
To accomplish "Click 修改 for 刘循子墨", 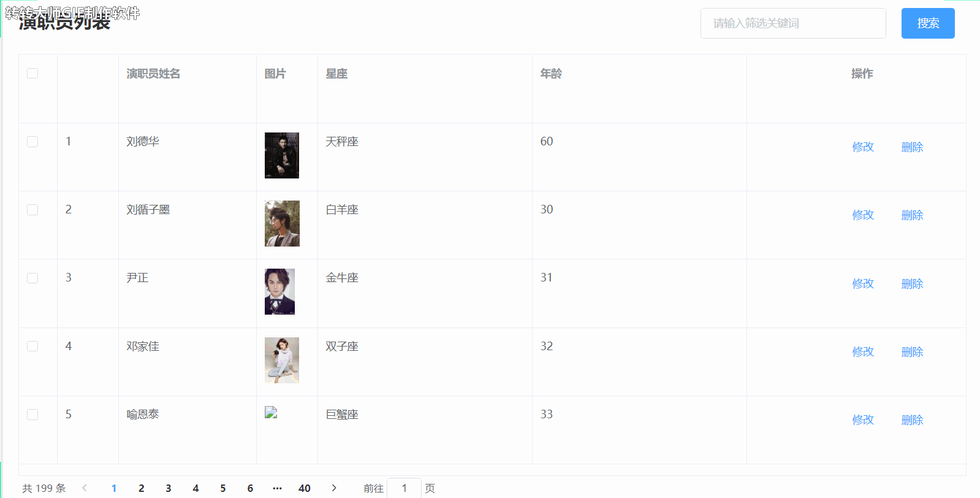I will [x=863, y=215].
